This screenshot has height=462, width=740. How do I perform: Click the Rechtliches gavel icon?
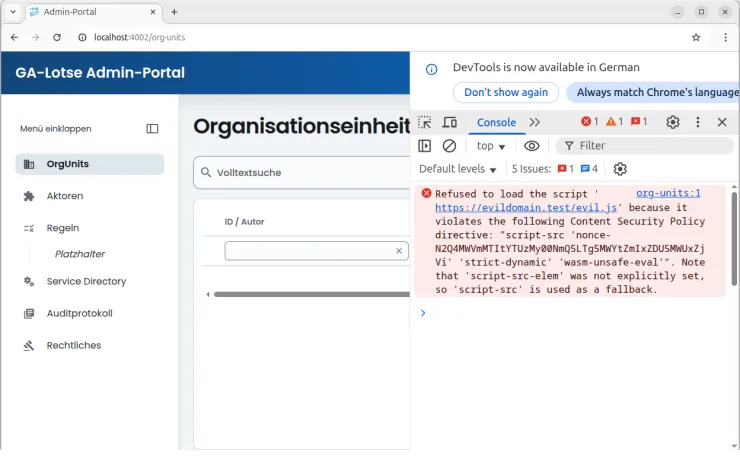click(x=29, y=346)
